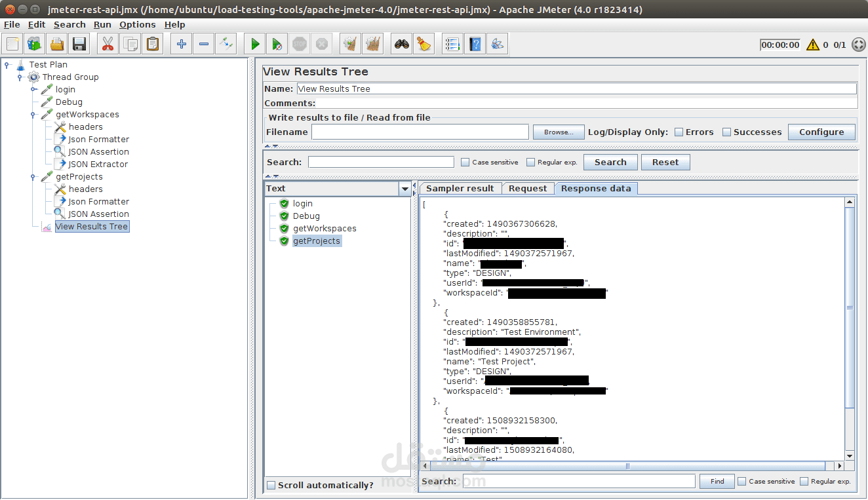Click the greyed Shutdown icon
Viewport: 868px width, 500px height.
(x=322, y=44)
